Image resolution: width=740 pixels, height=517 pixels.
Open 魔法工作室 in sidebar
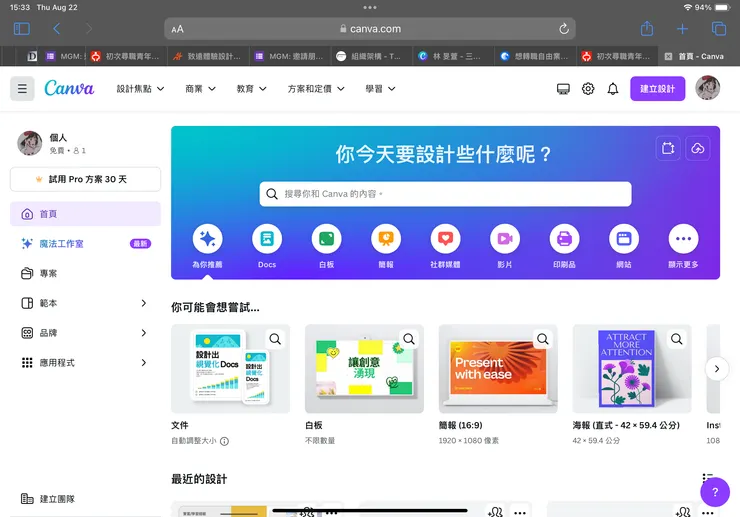[x=85, y=244]
